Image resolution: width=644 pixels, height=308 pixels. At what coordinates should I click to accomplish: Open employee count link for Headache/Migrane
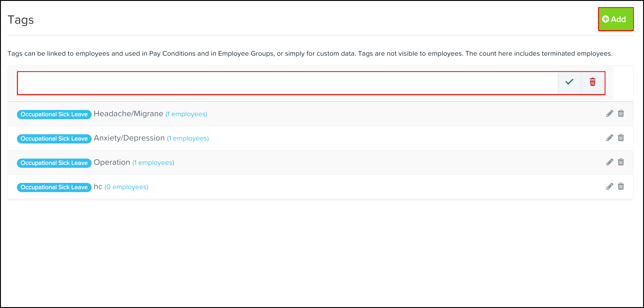pyautogui.click(x=186, y=114)
